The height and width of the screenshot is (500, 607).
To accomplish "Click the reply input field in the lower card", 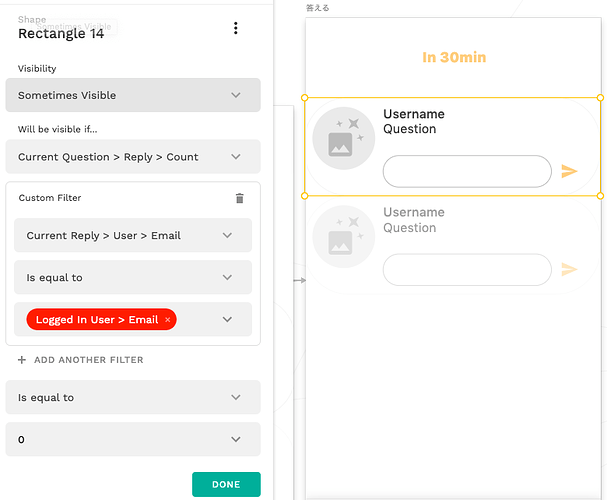I will click(467, 270).
